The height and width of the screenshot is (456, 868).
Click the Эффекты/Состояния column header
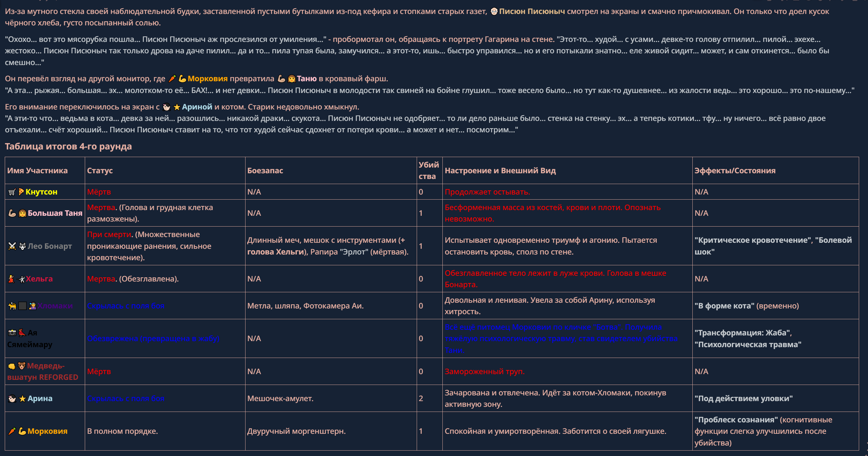pyautogui.click(x=735, y=170)
